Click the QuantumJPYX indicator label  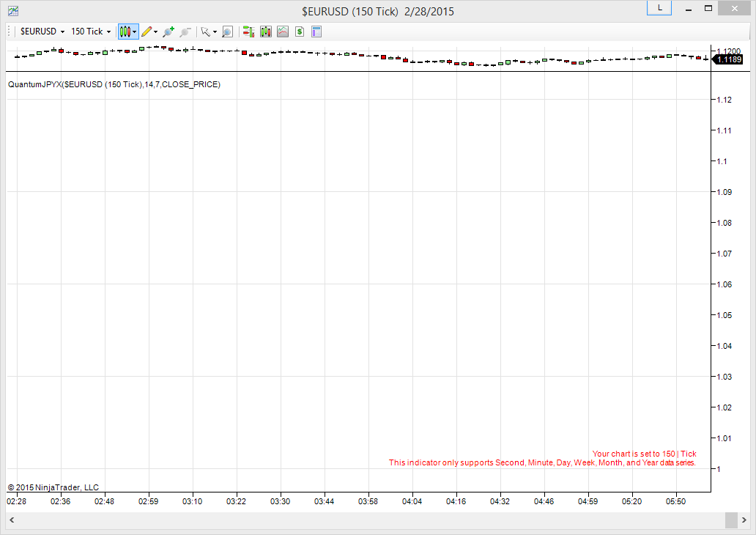tap(114, 84)
